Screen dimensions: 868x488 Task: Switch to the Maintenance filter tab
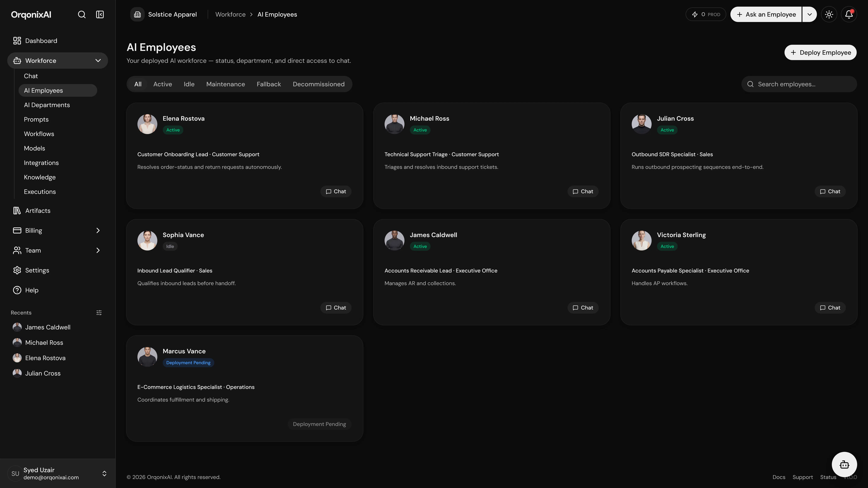click(x=225, y=84)
